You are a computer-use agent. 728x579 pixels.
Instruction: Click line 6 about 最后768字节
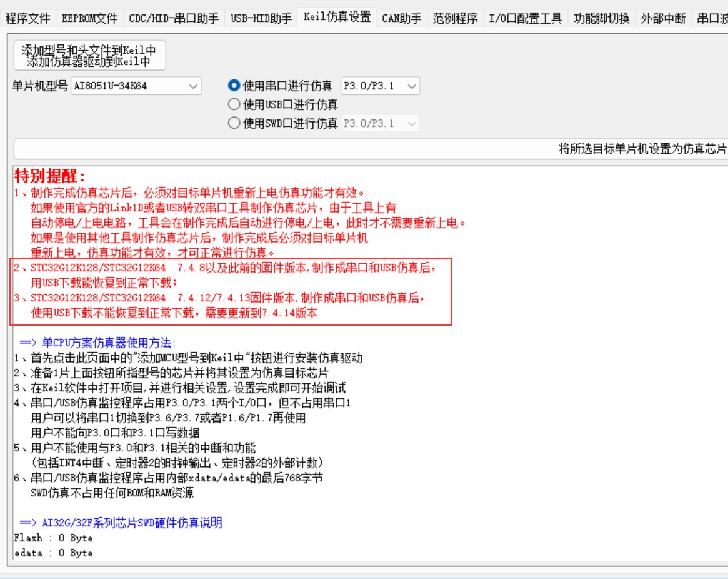169,478
